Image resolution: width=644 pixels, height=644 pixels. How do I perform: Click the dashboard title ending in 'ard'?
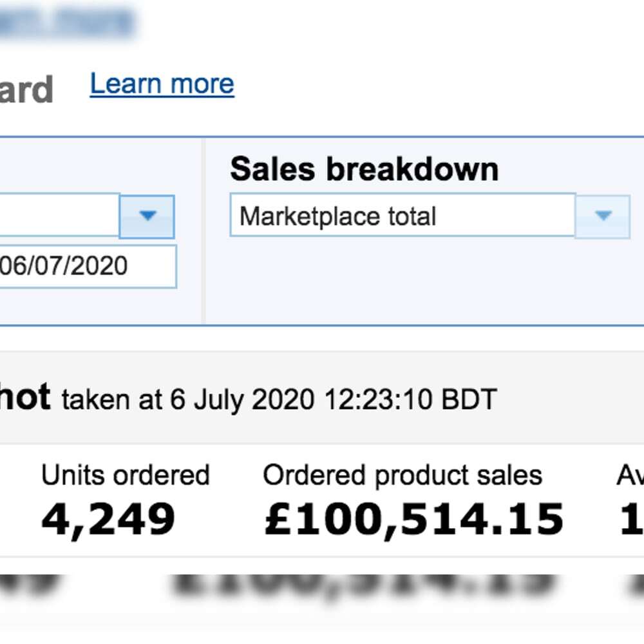26,89
